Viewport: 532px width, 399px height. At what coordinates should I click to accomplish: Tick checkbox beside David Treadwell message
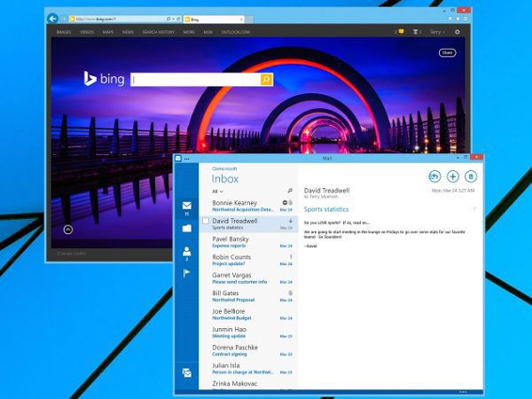[x=206, y=221]
